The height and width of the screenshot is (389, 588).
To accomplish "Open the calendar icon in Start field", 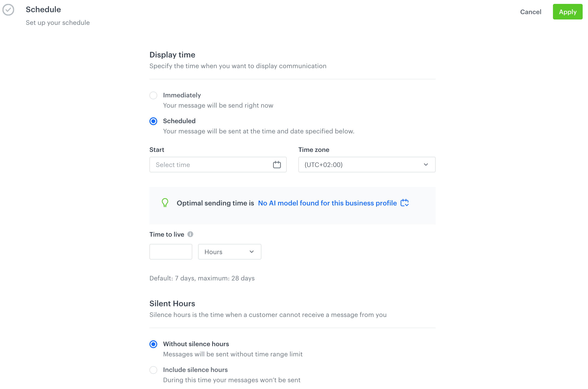I will tap(277, 165).
